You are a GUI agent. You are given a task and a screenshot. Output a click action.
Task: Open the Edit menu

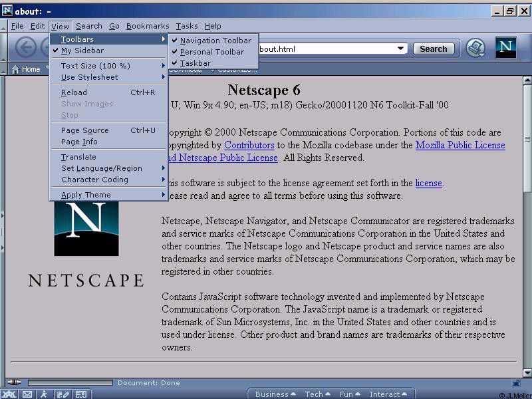click(x=37, y=26)
